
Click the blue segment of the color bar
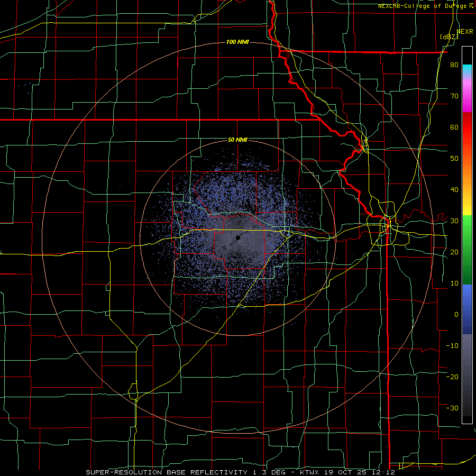click(467, 309)
